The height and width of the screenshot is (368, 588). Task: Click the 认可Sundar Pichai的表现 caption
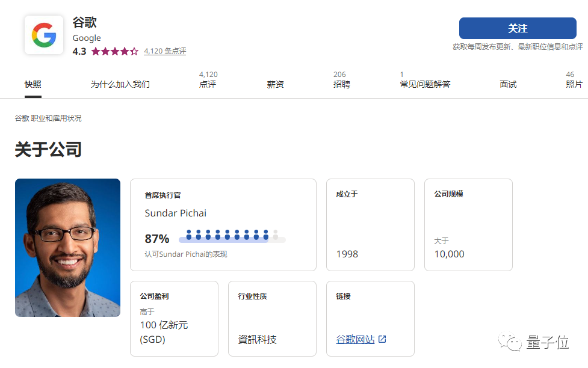click(186, 254)
